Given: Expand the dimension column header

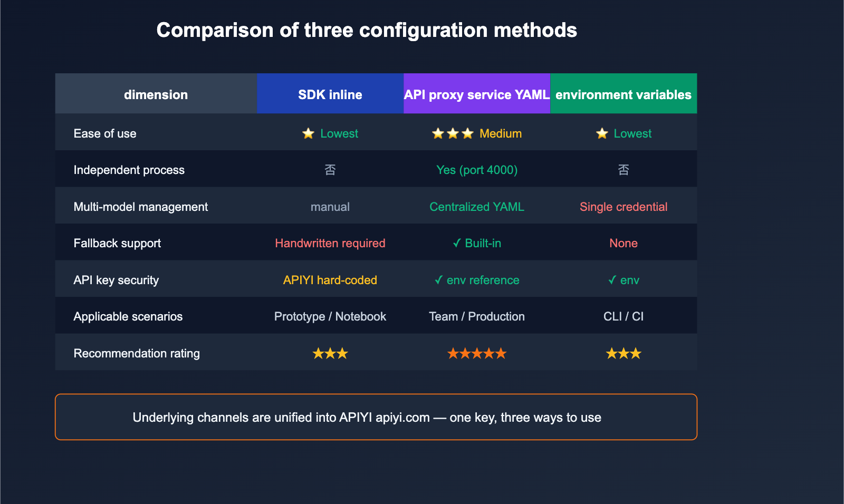Looking at the screenshot, I should 156,94.
